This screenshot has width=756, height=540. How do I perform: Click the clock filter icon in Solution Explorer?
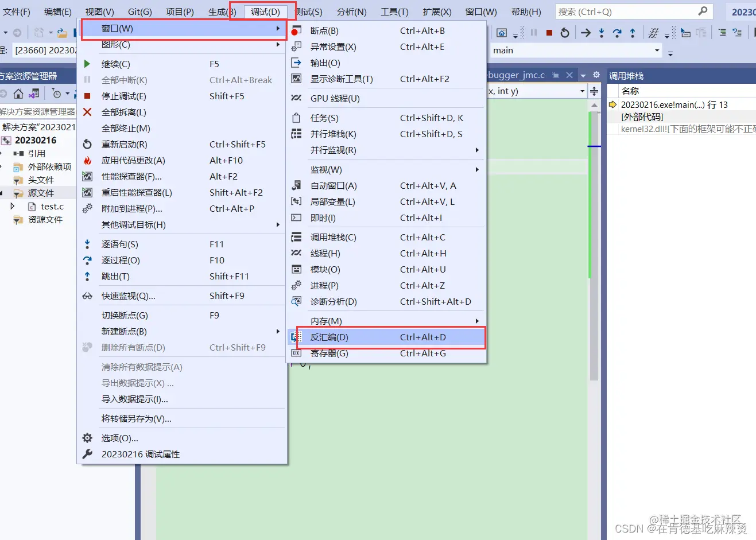[56, 93]
